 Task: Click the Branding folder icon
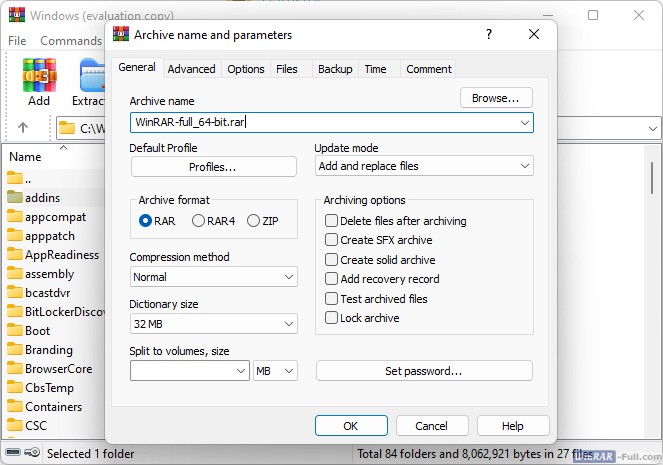coord(15,350)
